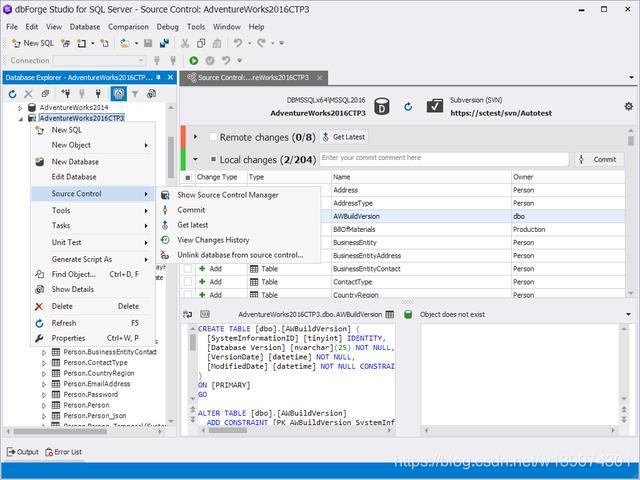Pin the Database Explorer panel
640x480 pixels.
(158, 77)
